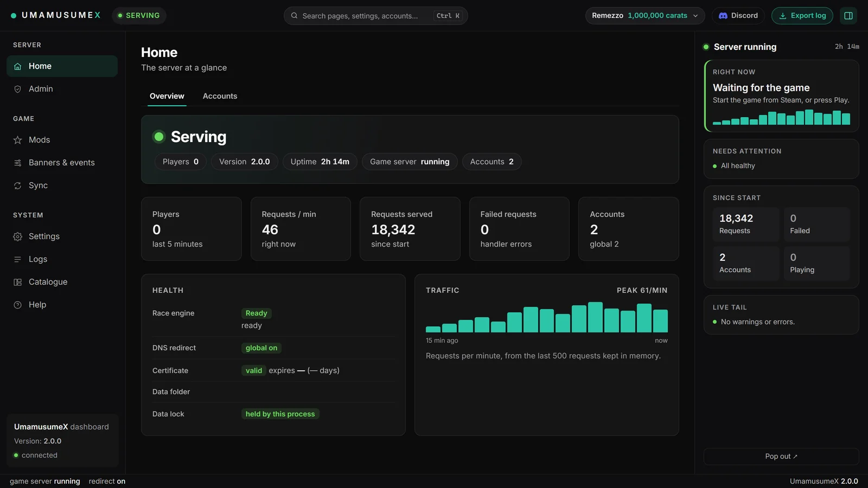Click the Version 2.0.0 chip
Image resolution: width=868 pixels, height=488 pixels.
[245, 162]
